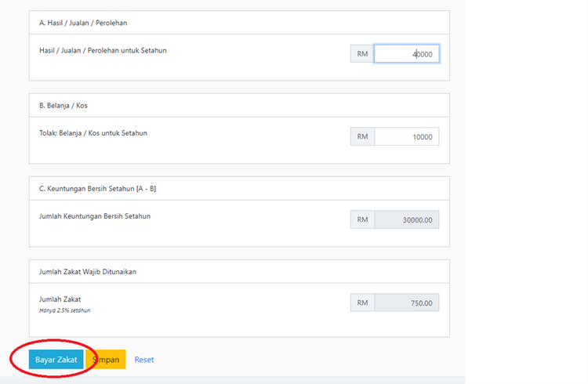
Task: Click the RM prefix beside the 30000.00 field
Action: 362,219
